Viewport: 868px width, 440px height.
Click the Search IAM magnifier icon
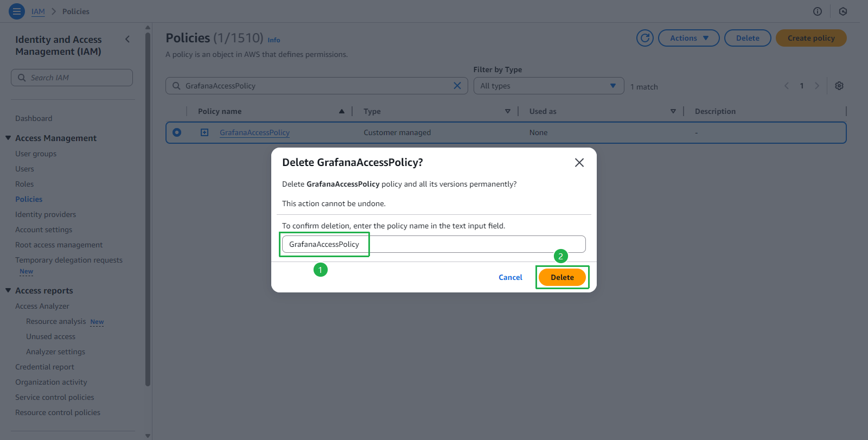[22, 78]
